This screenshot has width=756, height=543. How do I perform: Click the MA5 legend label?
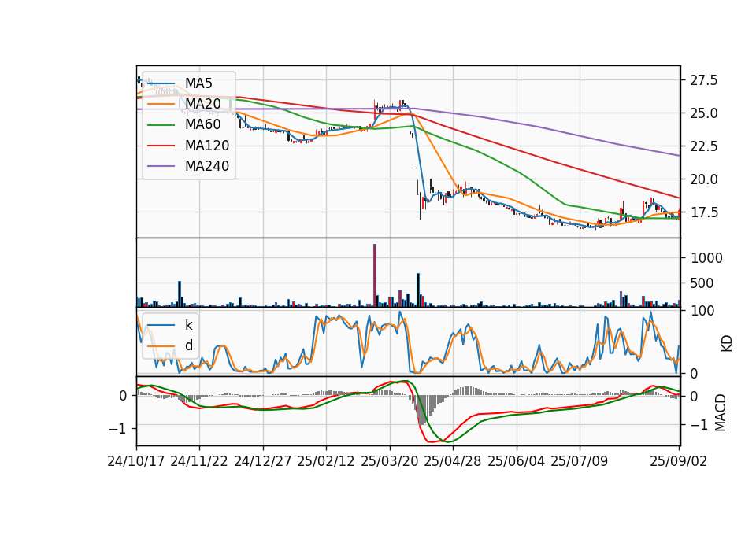(198, 83)
